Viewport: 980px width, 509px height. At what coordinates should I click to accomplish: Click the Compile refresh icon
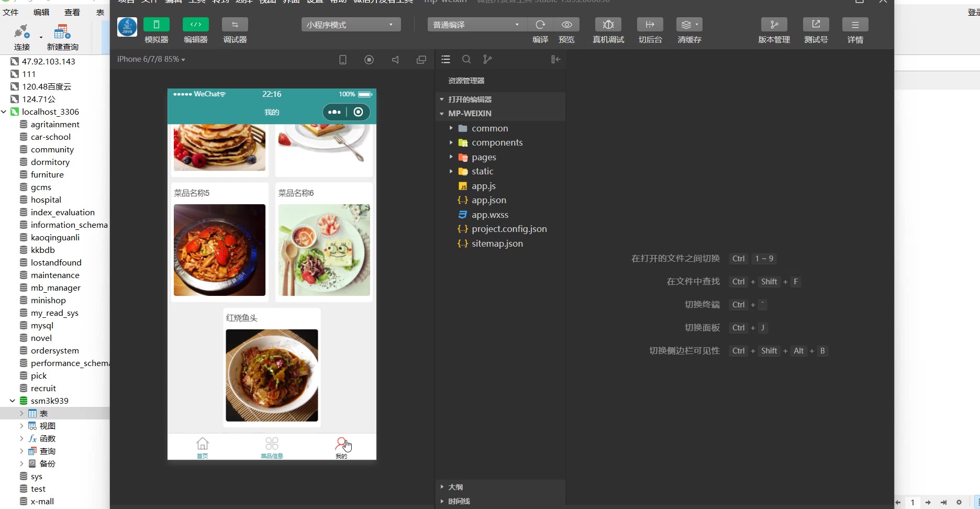click(540, 25)
